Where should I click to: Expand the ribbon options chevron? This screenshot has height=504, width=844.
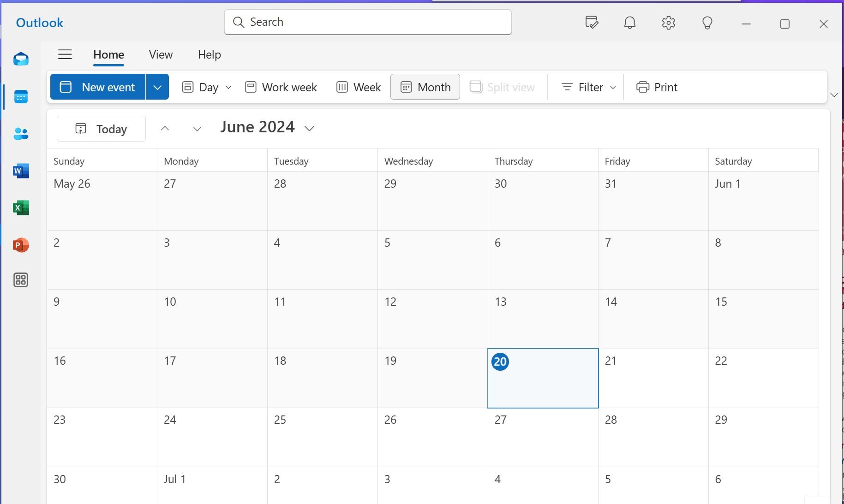click(x=834, y=95)
